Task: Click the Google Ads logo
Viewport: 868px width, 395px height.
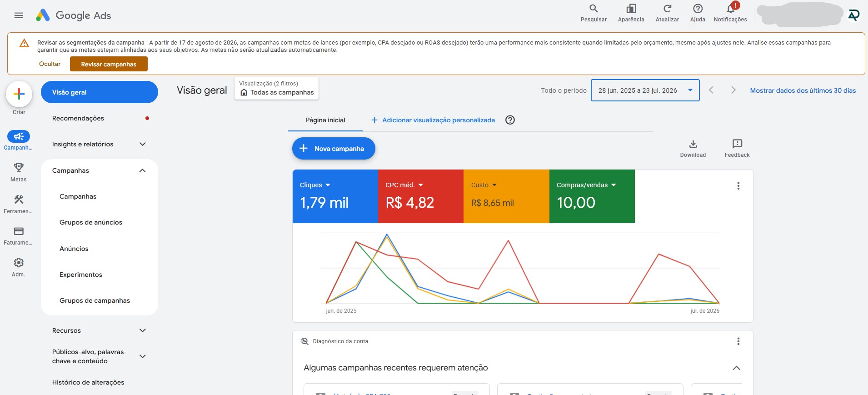Action: [x=74, y=15]
